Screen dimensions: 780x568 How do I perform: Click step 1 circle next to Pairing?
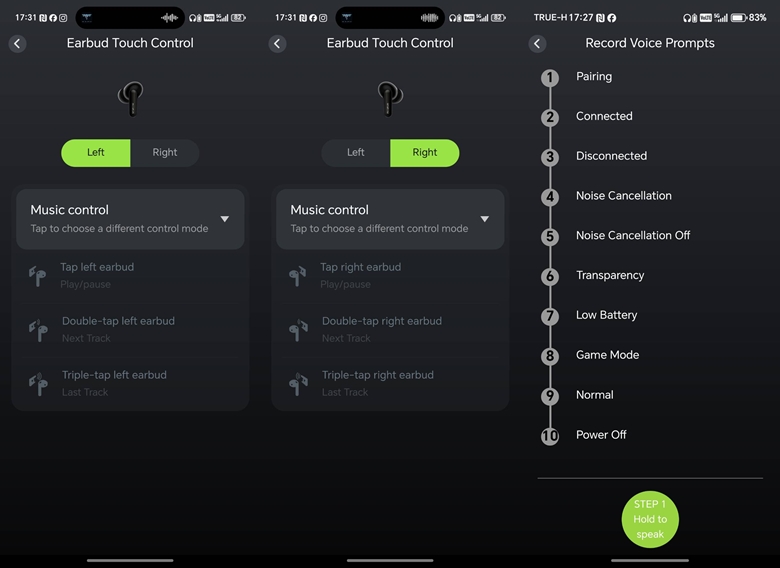(549, 78)
